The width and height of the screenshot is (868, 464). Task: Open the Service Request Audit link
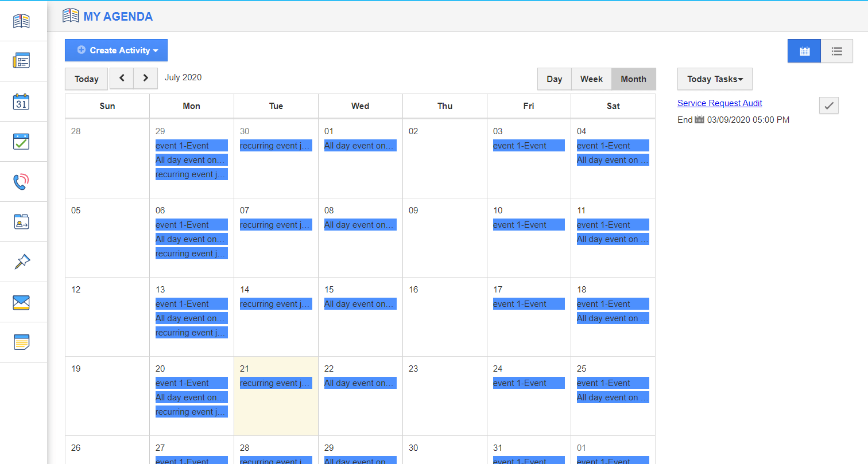coord(719,103)
